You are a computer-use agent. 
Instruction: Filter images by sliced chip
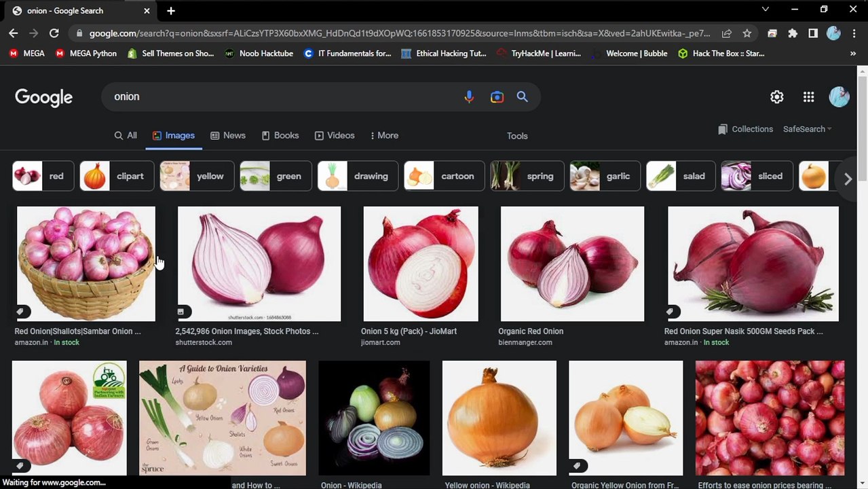[x=757, y=176]
